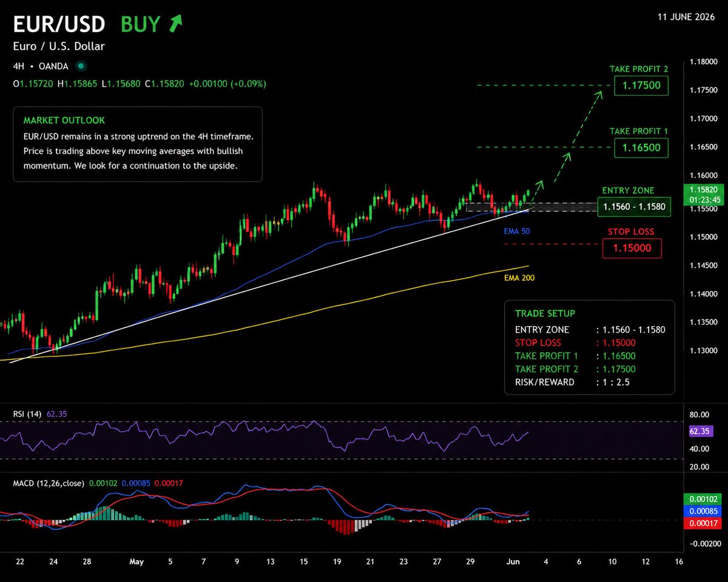The width and height of the screenshot is (728, 582).
Task: Click the red 1.15000 stop loss box
Action: pyautogui.click(x=632, y=249)
